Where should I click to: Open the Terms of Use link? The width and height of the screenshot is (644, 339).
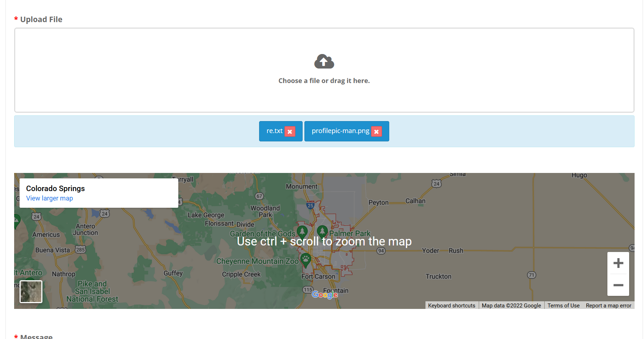click(x=563, y=306)
